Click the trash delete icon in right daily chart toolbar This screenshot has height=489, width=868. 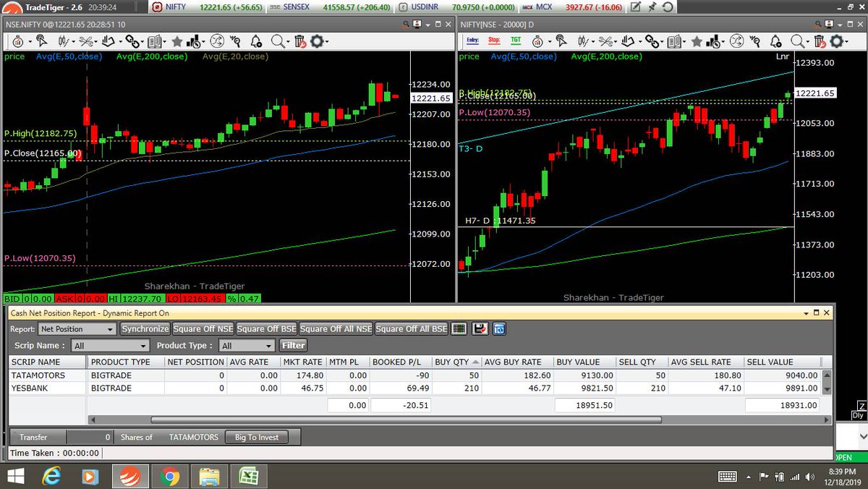click(819, 41)
